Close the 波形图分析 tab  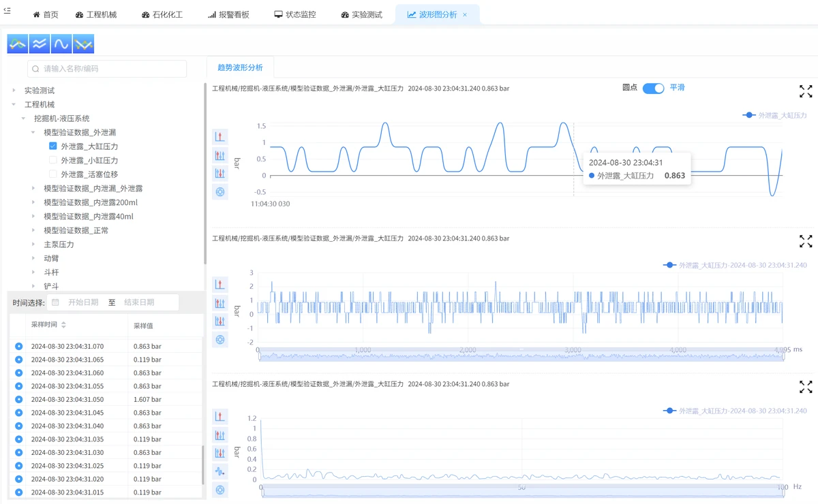point(465,15)
